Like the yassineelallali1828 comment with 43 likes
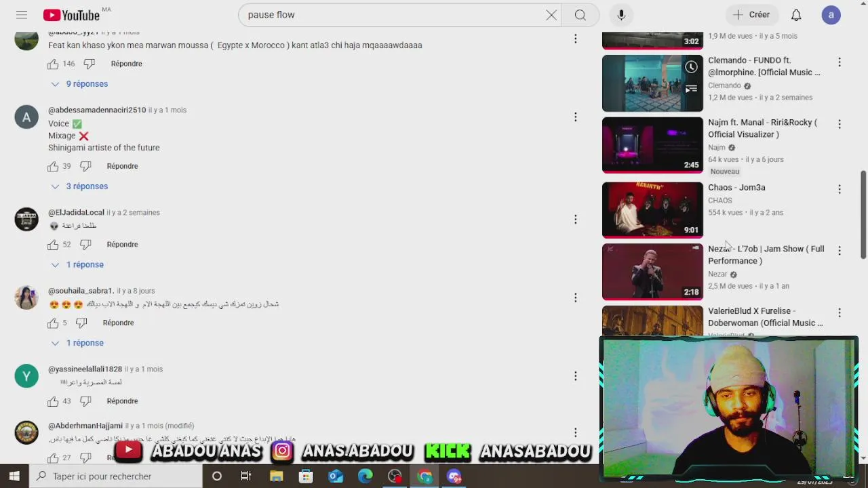868x488 pixels. point(53,401)
